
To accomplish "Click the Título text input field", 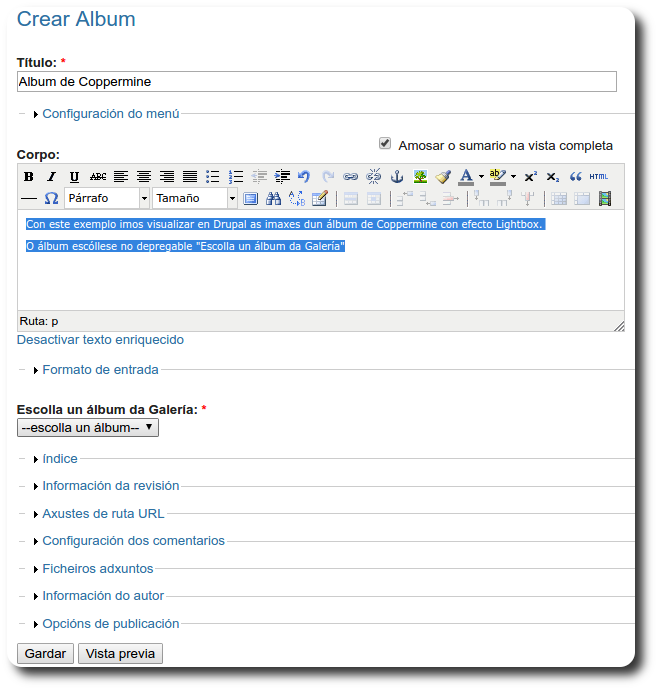I will [x=316, y=82].
